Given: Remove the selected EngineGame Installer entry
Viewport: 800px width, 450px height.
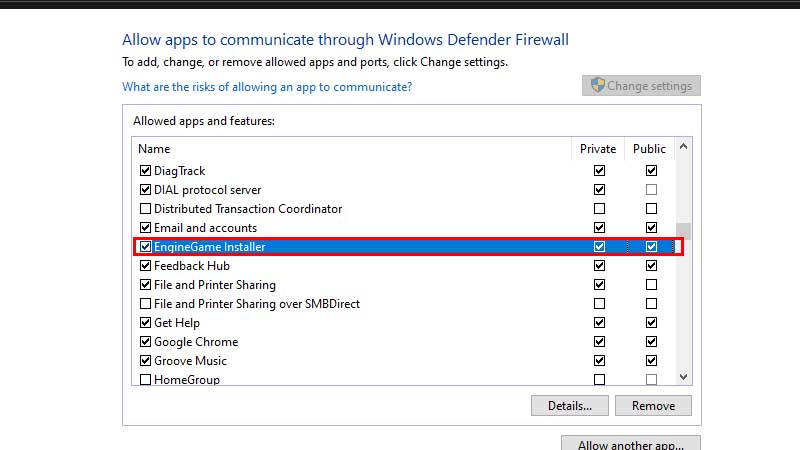Looking at the screenshot, I should click(653, 406).
